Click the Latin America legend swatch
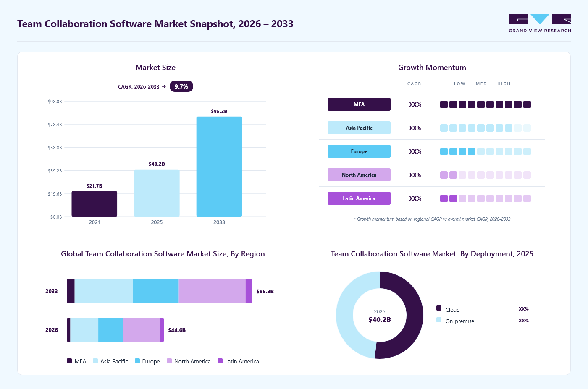Screen dimensions: 588x389 220,361
